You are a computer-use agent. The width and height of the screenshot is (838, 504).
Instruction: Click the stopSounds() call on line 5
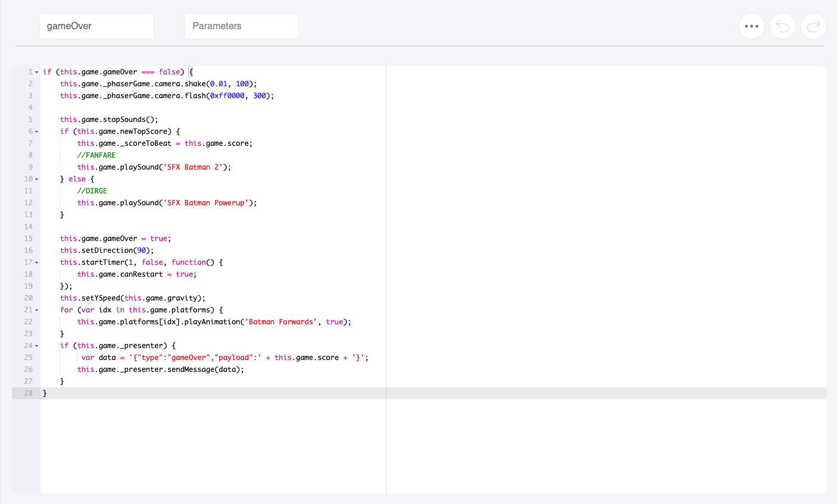pos(110,120)
